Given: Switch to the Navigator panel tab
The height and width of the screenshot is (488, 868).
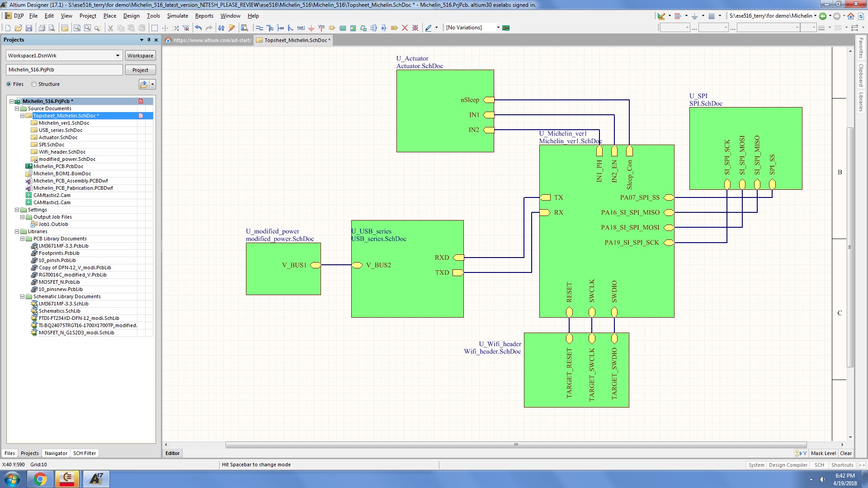Looking at the screenshot, I should 56,453.
